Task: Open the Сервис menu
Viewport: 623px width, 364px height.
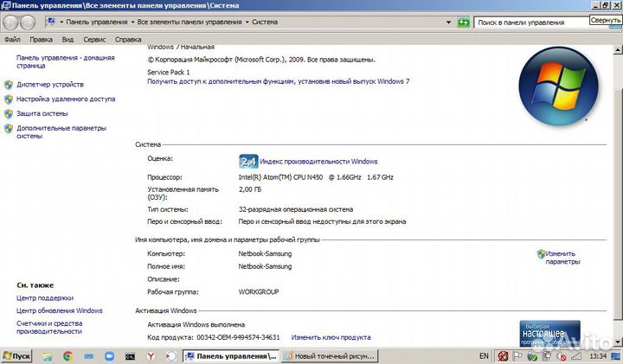Action: 94,39
